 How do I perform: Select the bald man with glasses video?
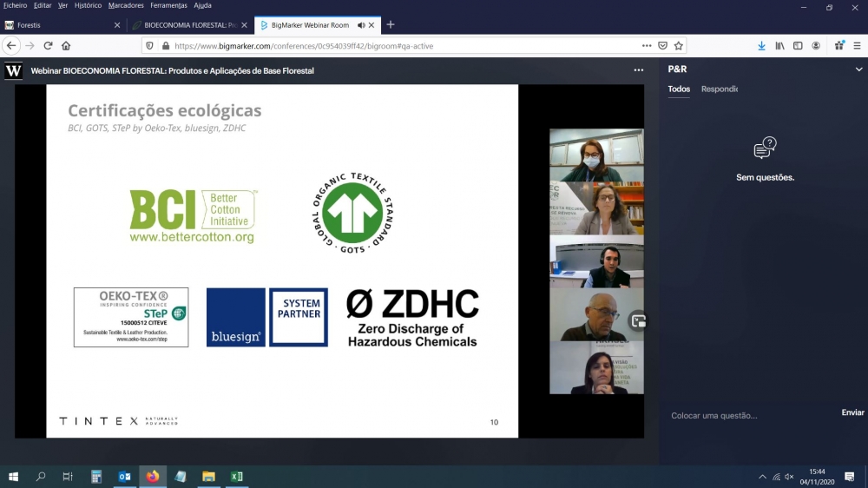coord(596,314)
